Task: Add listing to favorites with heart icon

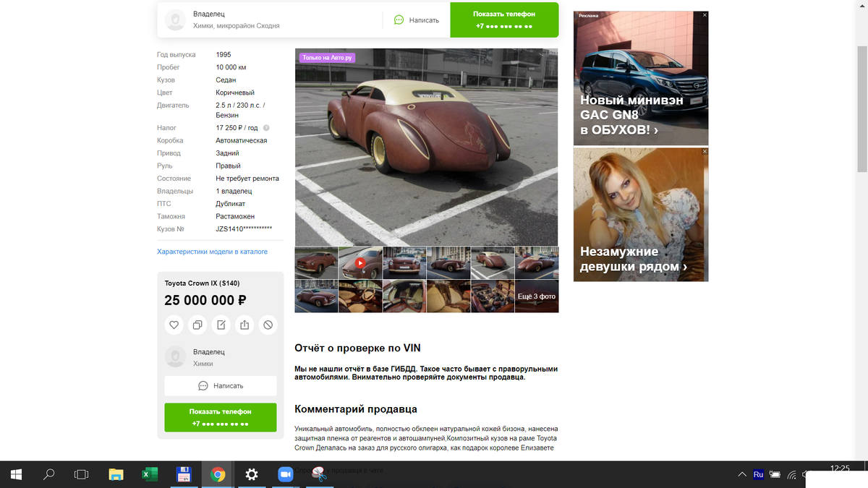Action: coord(174,325)
